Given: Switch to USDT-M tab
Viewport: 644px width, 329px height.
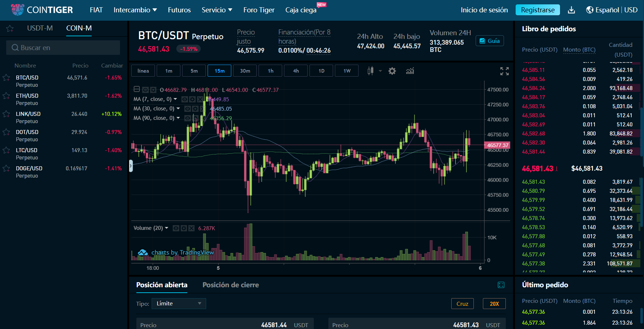Looking at the screenshot, I should [x=40, y=28].
